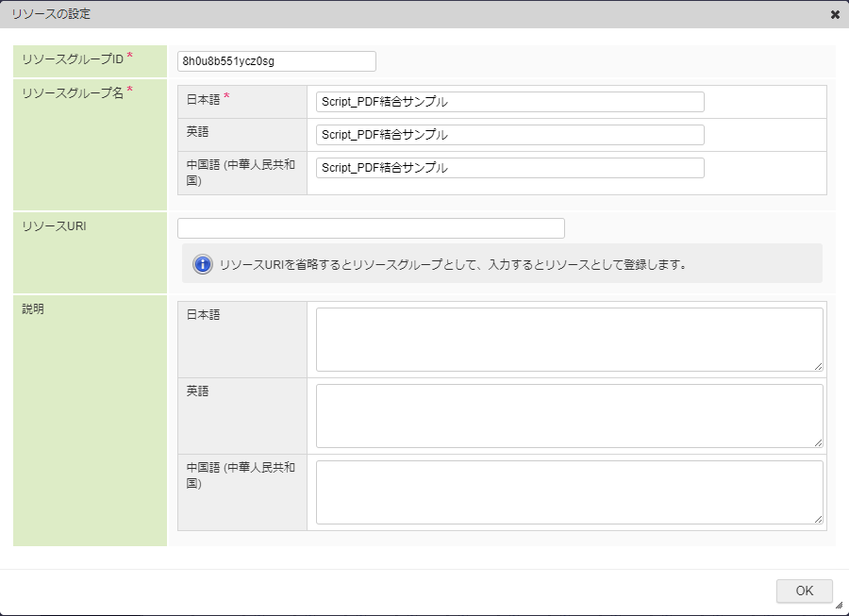Viewport: 849px width, 616px height.
Task: Click the blue info icon under Resource URI
Action: pos(202,264)
